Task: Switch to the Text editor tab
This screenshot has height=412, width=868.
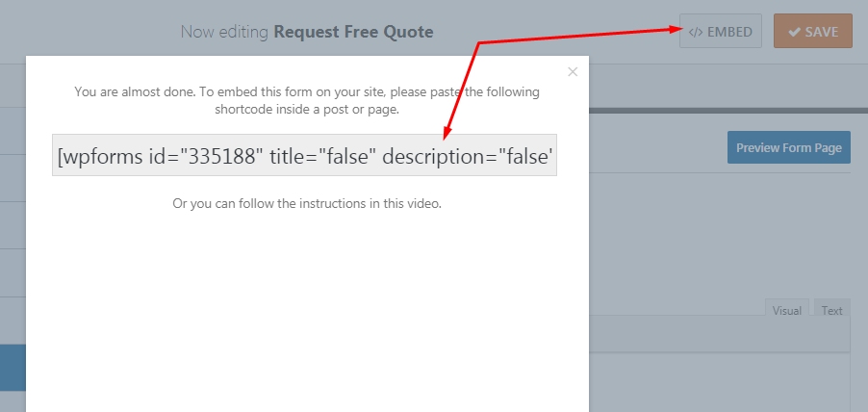Action: click(831, 310)
